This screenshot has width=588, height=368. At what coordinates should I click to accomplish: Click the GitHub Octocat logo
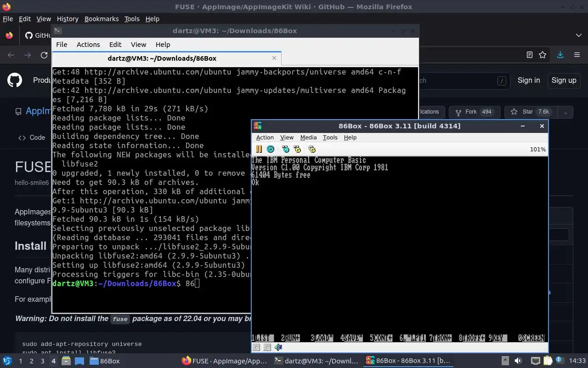click(15, 80)
